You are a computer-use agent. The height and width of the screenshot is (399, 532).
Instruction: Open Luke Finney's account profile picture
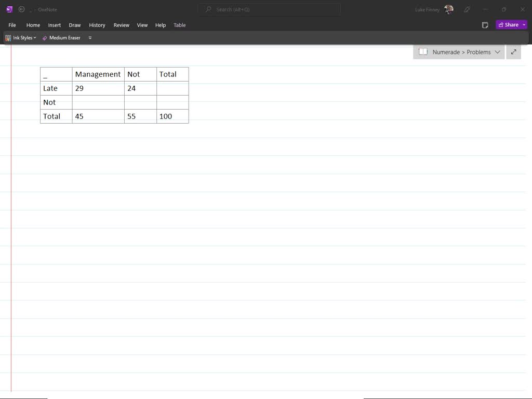click(449, 9)
